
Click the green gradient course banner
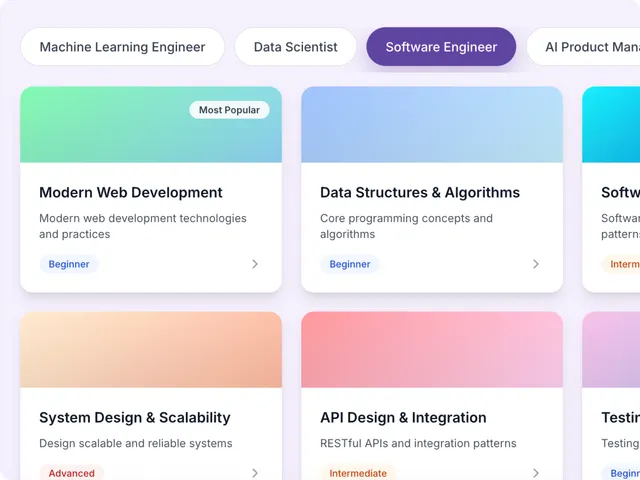coord(151,124)
